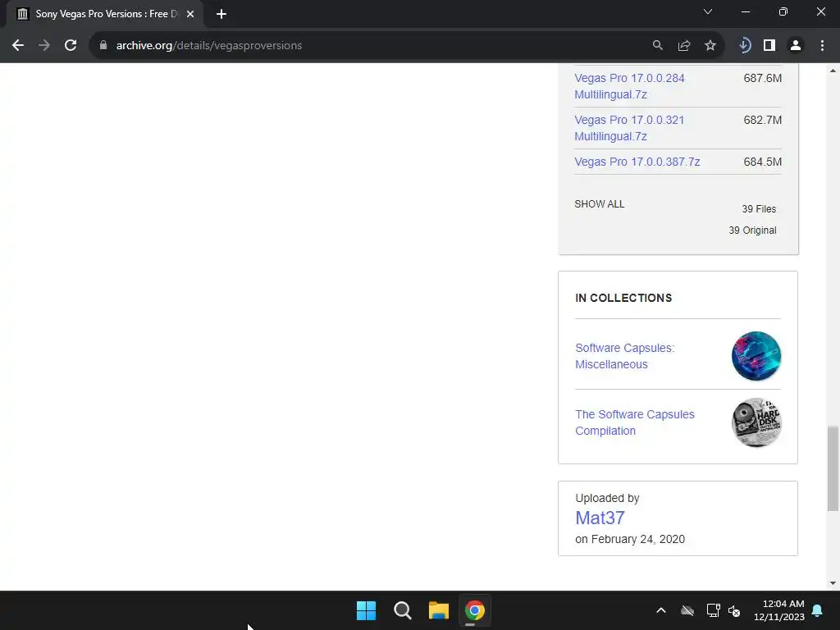This screenshot has height=630, width=840.
Task: Select the Sony Vegas Pro Versions tab
Action: [105, 14]
